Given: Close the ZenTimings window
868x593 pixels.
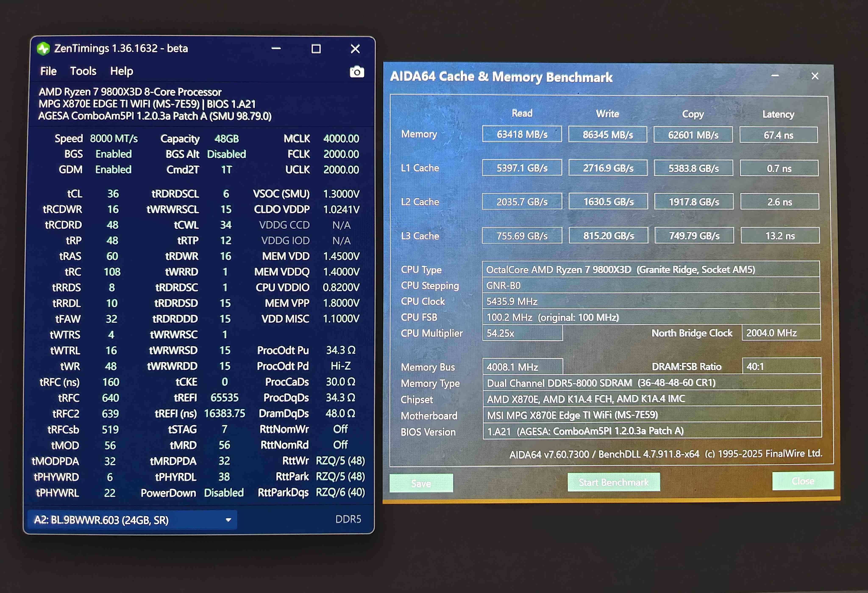Looking at the screenshot, I should pyautogui.click(x=355, y=49).
